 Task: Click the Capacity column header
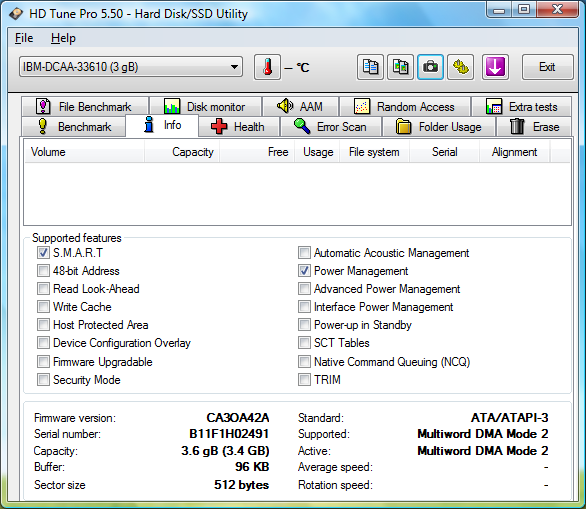[182, 152]
